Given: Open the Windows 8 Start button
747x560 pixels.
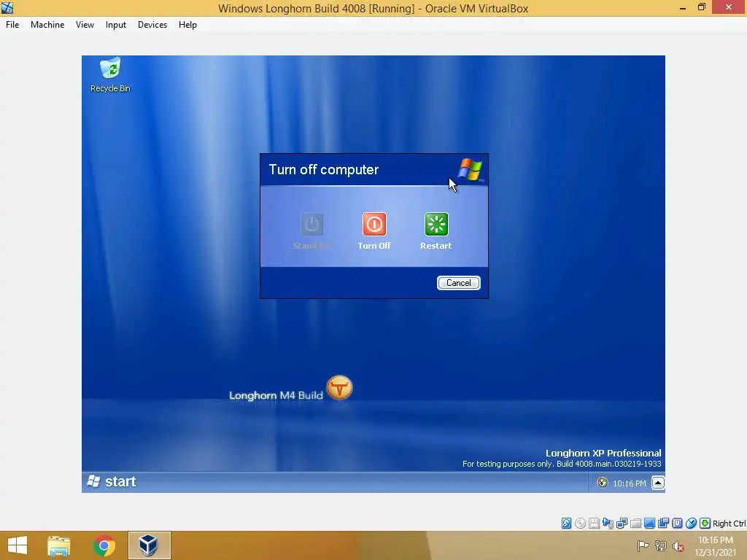Looking at the screenshot, I should tap(18, 545).
